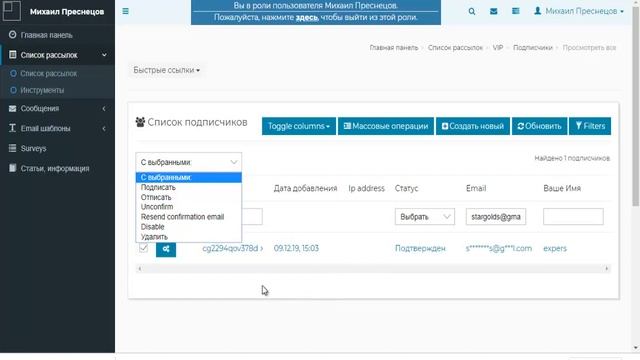Open Статьи, информация in the sidebar

point(55,169)
